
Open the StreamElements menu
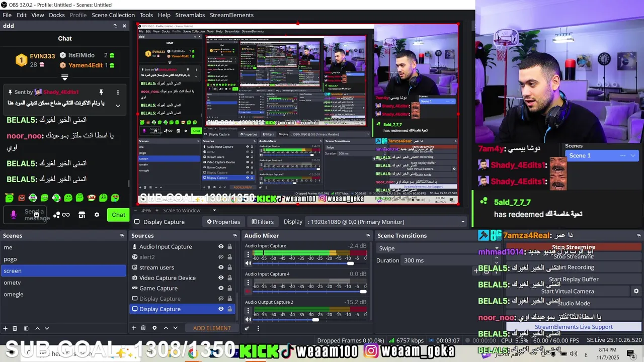231,15
